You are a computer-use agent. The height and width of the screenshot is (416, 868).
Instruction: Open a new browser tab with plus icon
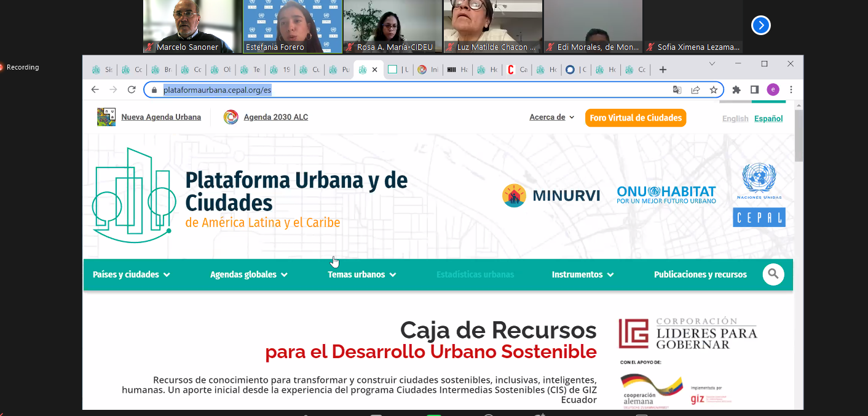(663, 70)
